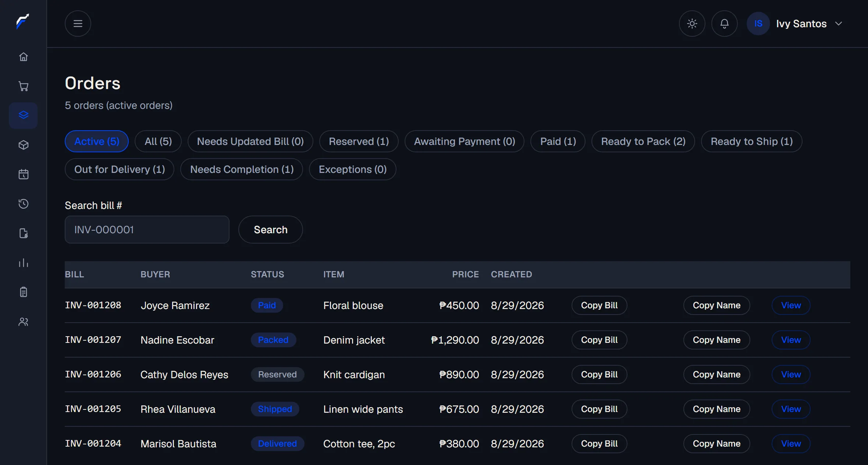Select the All (5) filter

click(x=158, y=141)
